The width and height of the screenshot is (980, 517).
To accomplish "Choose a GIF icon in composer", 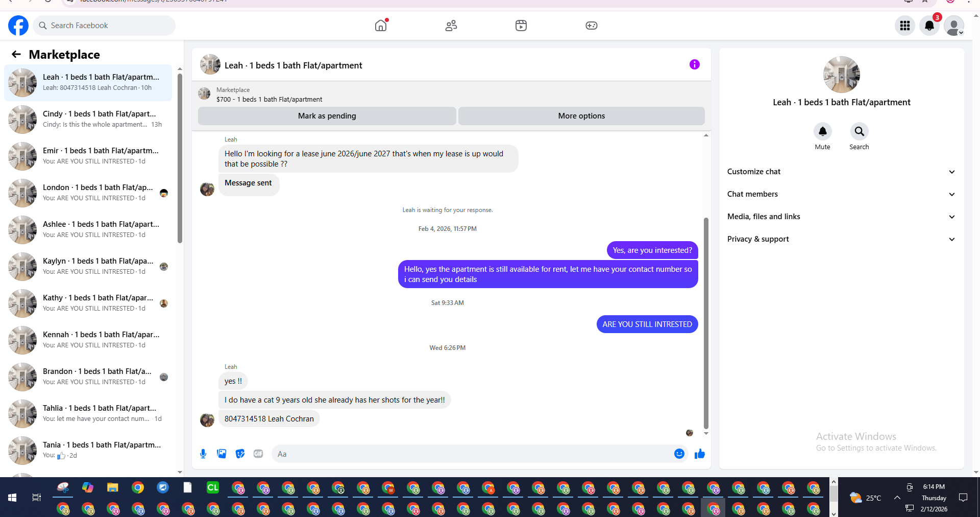I will pos(258,454).
